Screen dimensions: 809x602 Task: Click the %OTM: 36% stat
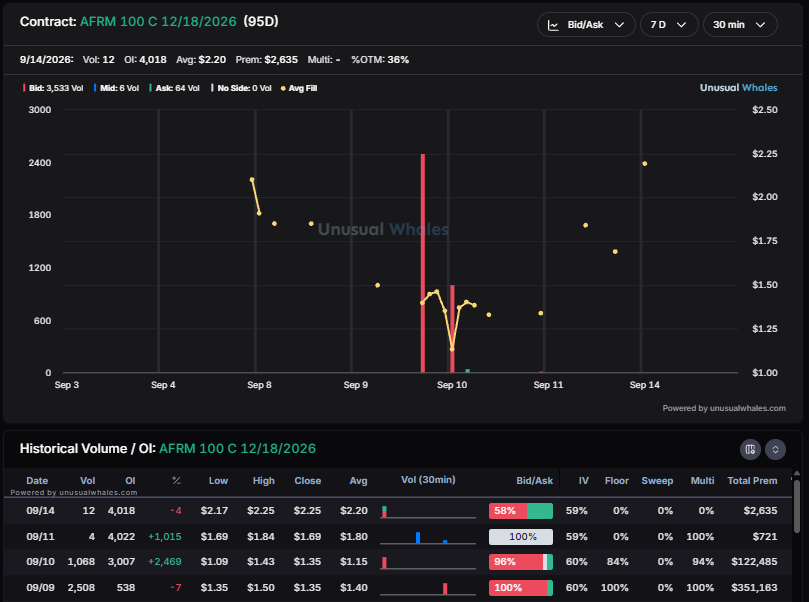(380, 60)
